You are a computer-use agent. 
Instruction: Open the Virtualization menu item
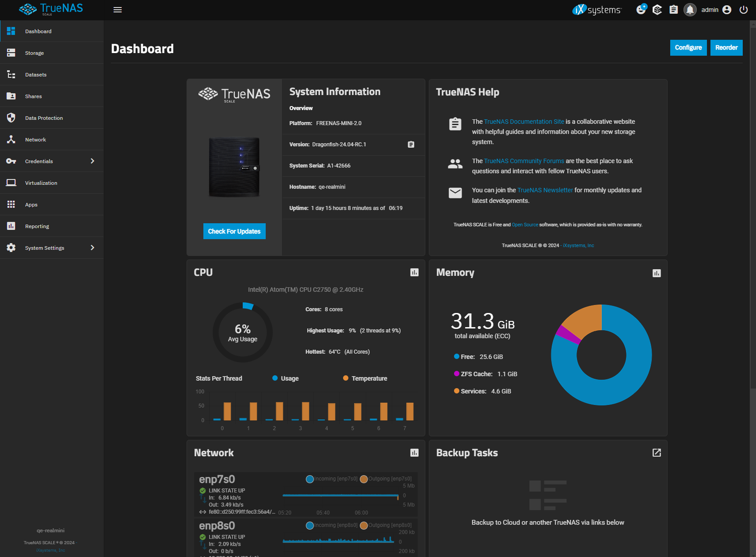click(x=52, y=183)
